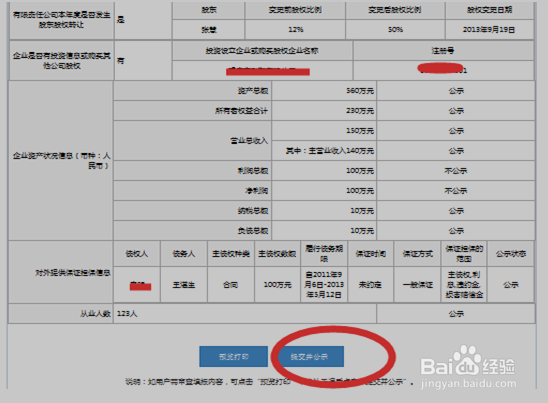The width and height of the screenshot is (548, 403).
Task: Click the 资产总额 row label
Action: (x=253, y=91)
